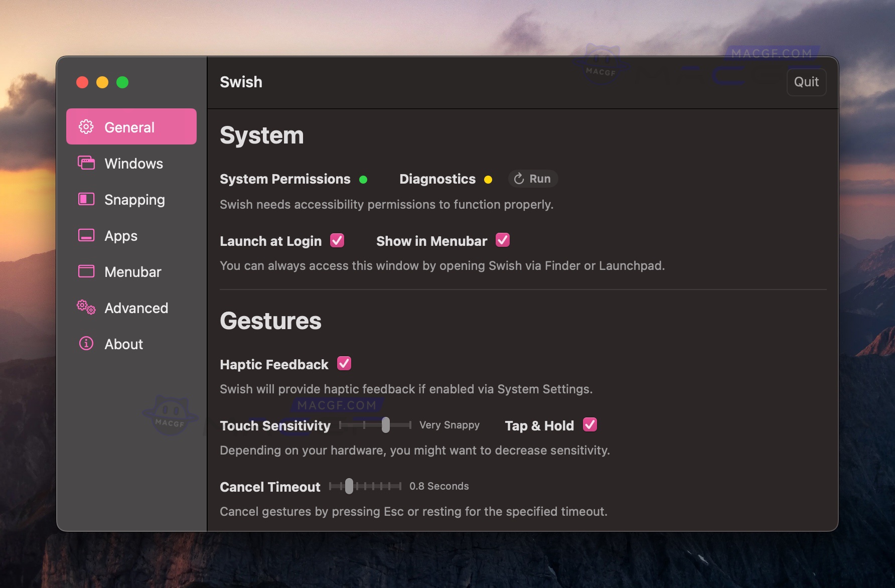Select the General gear icon in sidebar

(x=85, y=127)
